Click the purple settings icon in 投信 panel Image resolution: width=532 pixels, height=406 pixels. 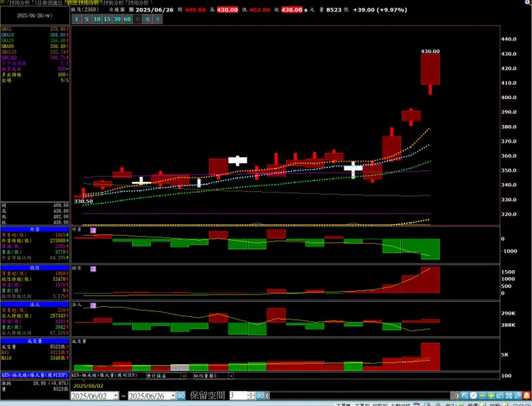93,269
